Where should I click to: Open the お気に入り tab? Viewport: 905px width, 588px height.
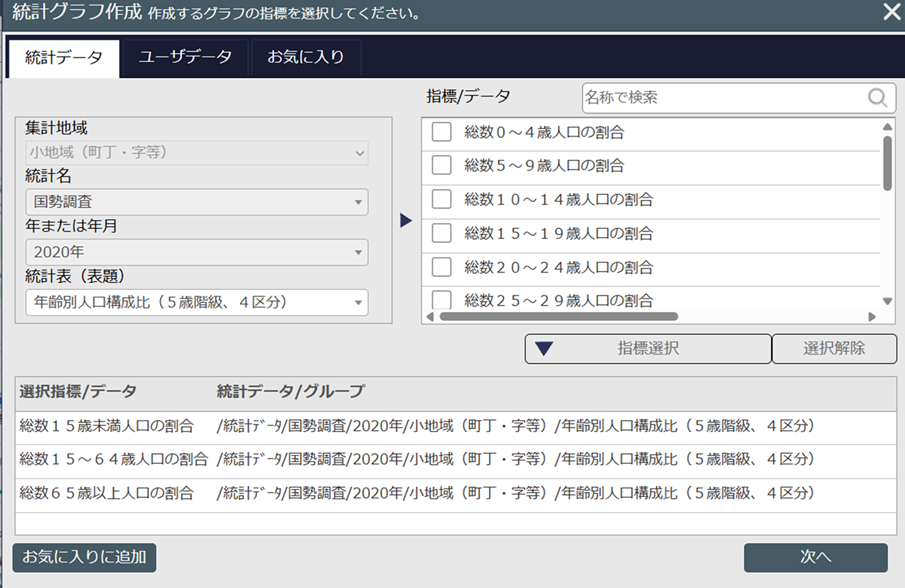point(305,58)
